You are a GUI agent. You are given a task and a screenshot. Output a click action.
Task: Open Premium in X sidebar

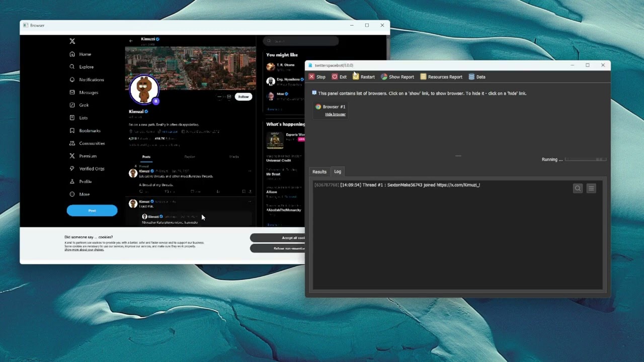(x=83, y=156)
